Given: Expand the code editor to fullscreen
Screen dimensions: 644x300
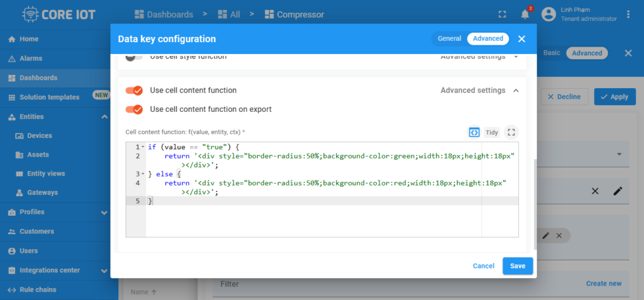Looking at the screenshot, I should tap(511, 132).
